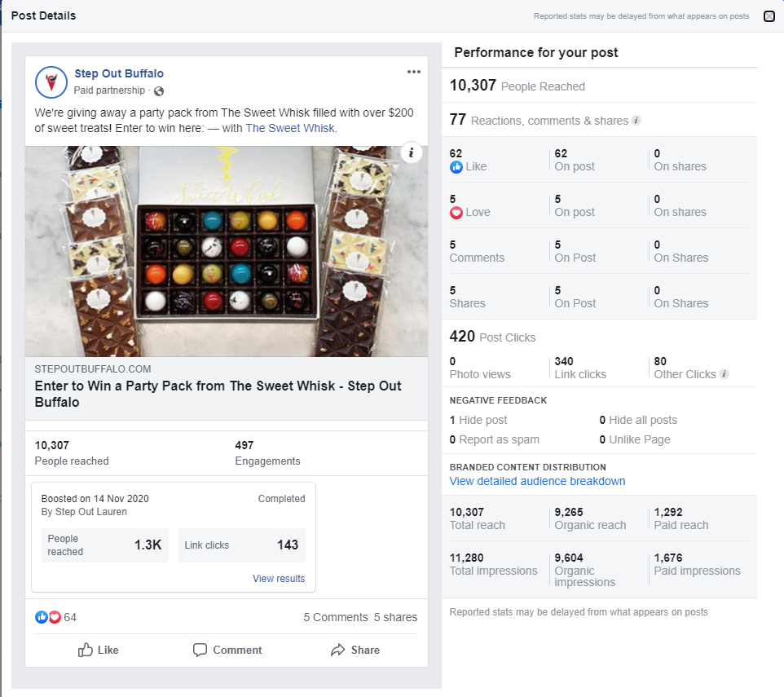This screenshot has height=697, width=784.
Task: Click the By Step Out Lauren text
Action: [84, 511]
